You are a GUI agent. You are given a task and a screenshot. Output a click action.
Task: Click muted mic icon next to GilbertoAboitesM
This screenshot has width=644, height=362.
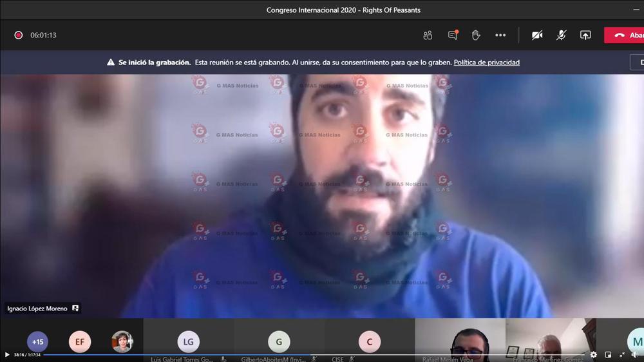[x=314, y=359]
